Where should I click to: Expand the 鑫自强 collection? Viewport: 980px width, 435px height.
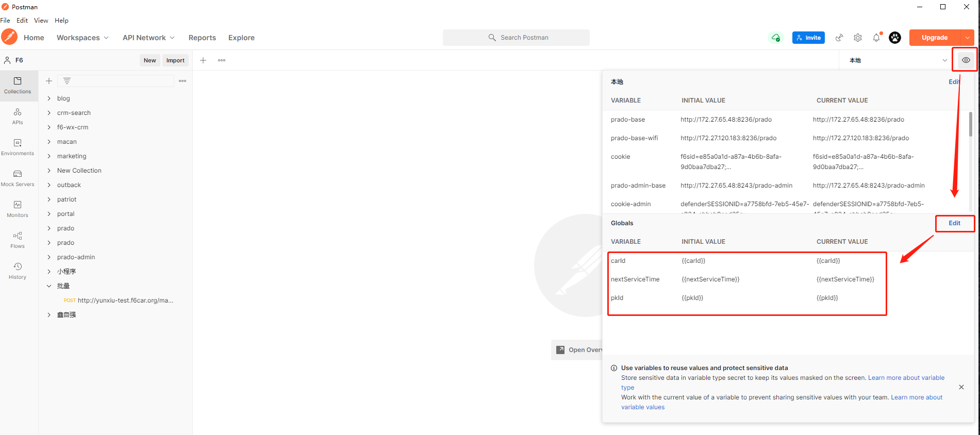(49, 315)
